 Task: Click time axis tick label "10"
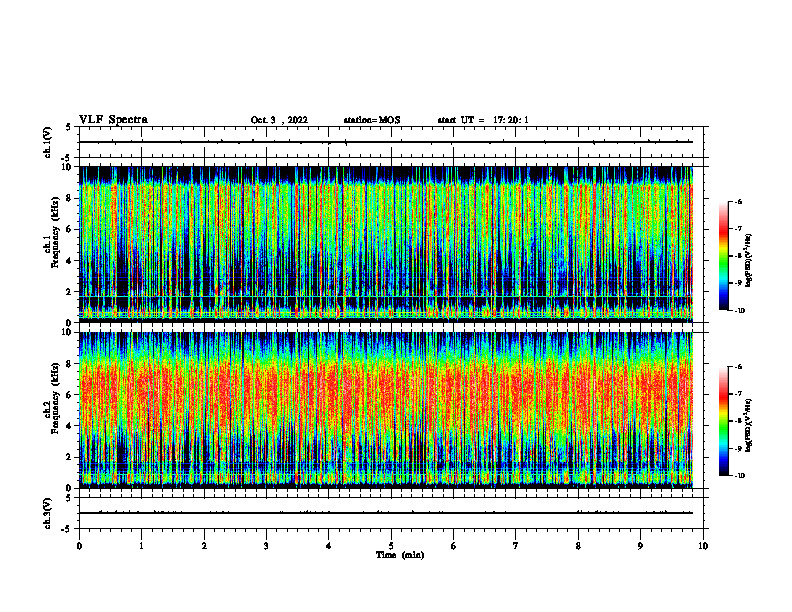pos(703,546)
